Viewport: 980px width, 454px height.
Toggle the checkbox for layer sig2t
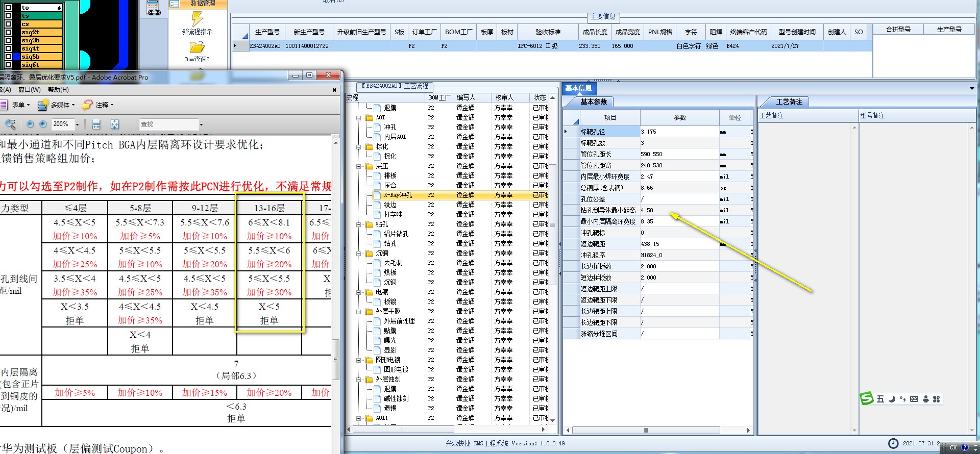(x=8, y=32)
